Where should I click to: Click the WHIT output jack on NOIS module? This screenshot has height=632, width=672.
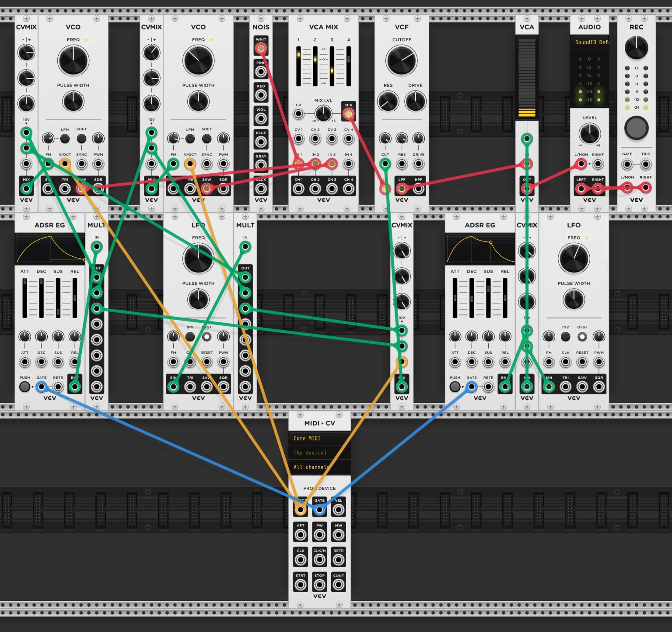(261, 48)
